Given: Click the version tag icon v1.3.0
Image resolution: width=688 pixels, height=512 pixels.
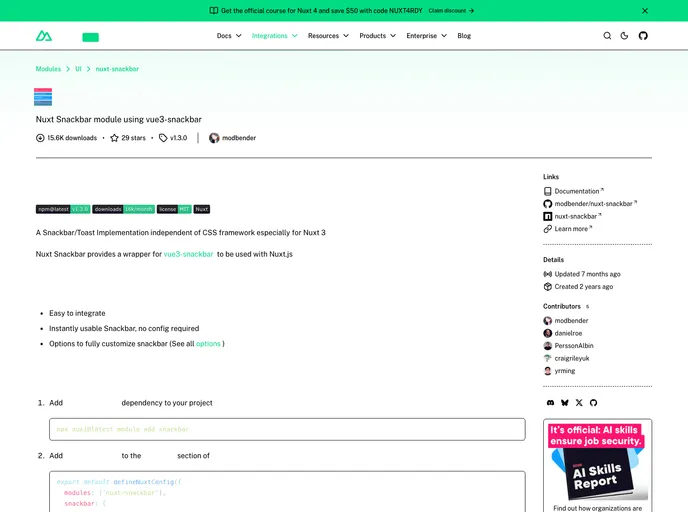Looking at the screenshot, I should tap(163, 138).
